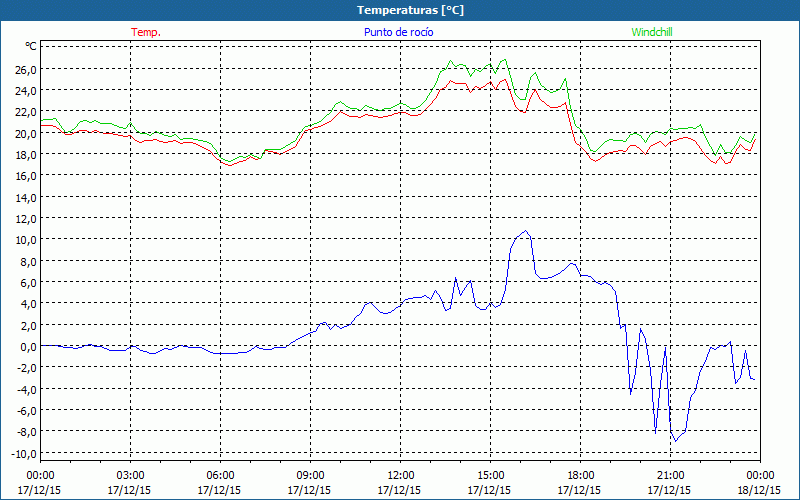Click the '18,0' y-axis value

click(x=26, y=155)
